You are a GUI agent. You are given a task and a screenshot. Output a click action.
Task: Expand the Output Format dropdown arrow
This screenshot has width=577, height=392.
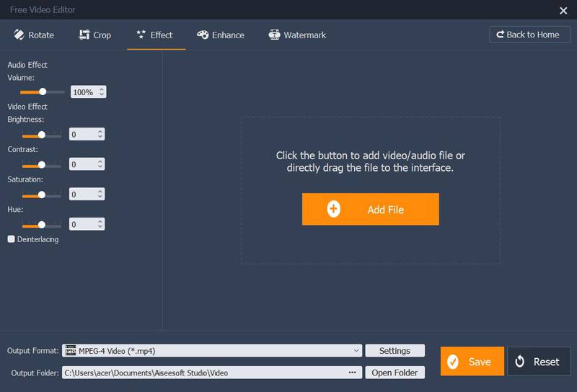(x=356, y=350)
